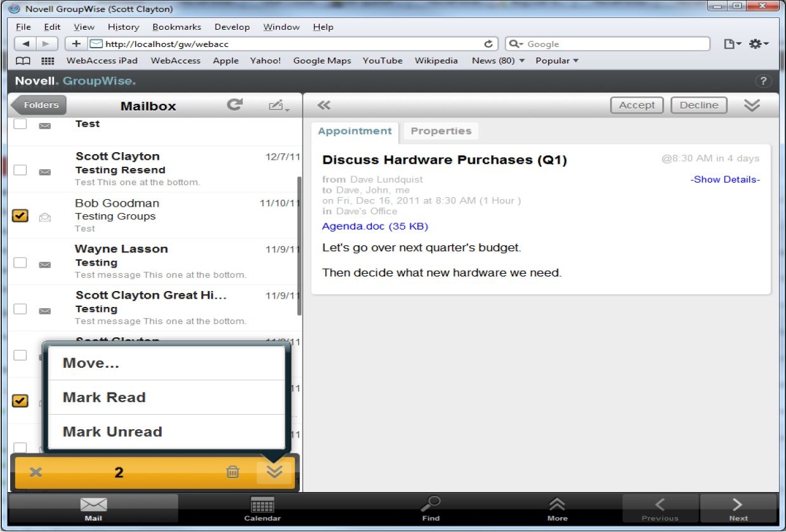
Task: Select Mark Read in popup menu
Action: (x=166, y=398)
